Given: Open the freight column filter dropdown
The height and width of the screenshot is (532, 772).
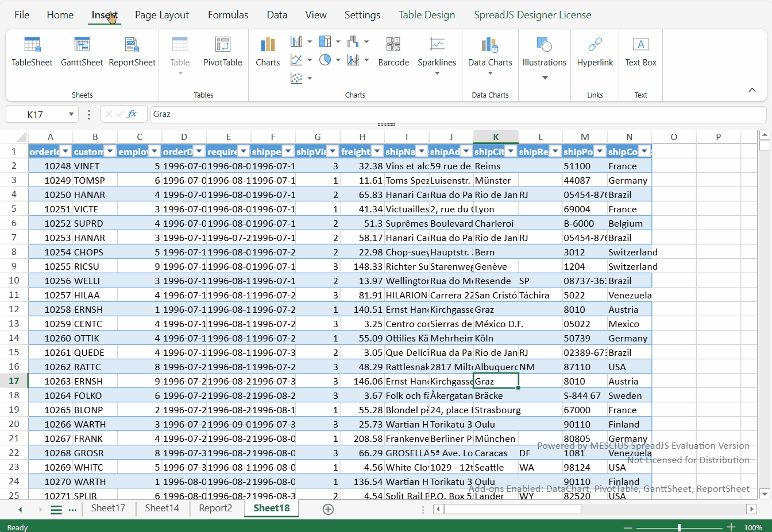Looking at the screenshot, I should pyautogui.click(x=377, y=152).
